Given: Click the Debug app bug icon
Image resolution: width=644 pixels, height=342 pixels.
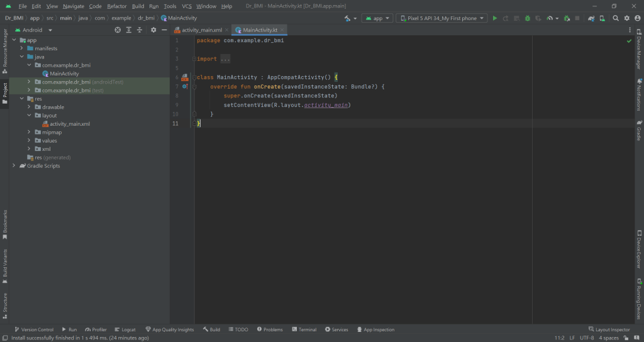Looking at the screenshot, I should tap(526, 18).
